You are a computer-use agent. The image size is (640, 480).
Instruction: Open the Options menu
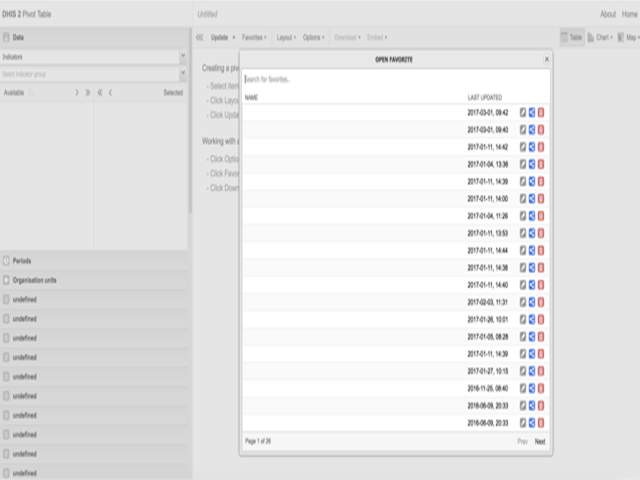click(313, 37)
